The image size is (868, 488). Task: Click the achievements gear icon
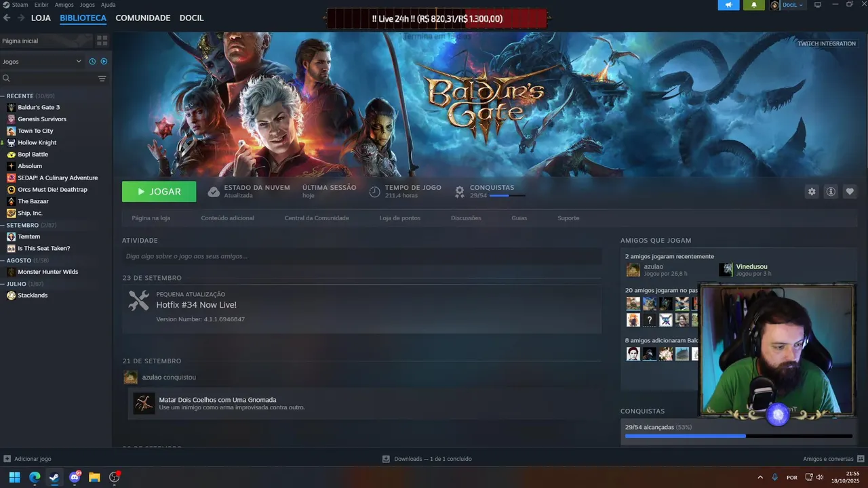(x=460, y=192)
